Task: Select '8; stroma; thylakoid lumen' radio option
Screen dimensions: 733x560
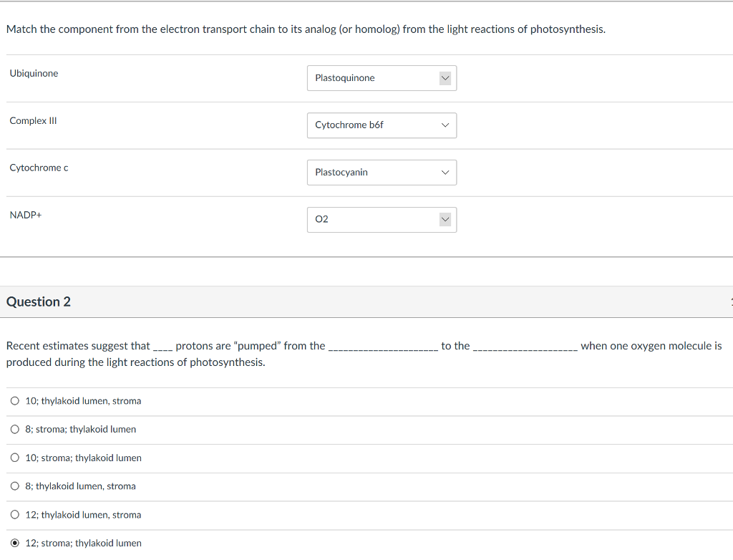Action: tap(15, 430)
